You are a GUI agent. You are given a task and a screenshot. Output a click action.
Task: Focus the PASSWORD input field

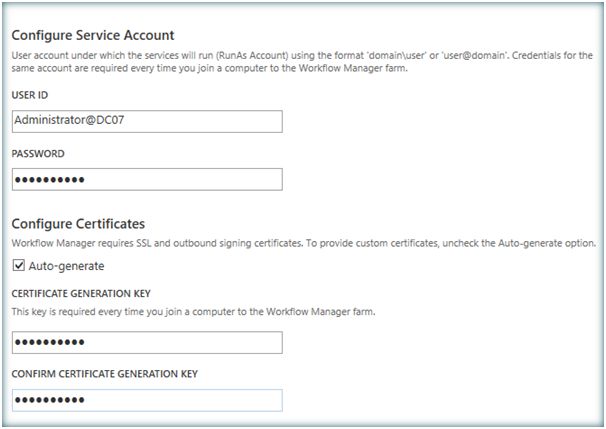(x=146, y=179)
